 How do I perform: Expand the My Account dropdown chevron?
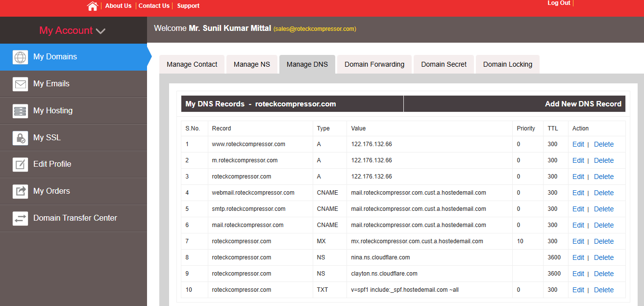click(100, 31)
